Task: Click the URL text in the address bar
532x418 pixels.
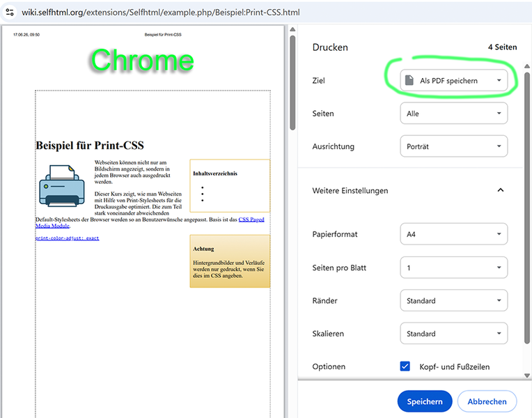Action: [x=160, y=13]
